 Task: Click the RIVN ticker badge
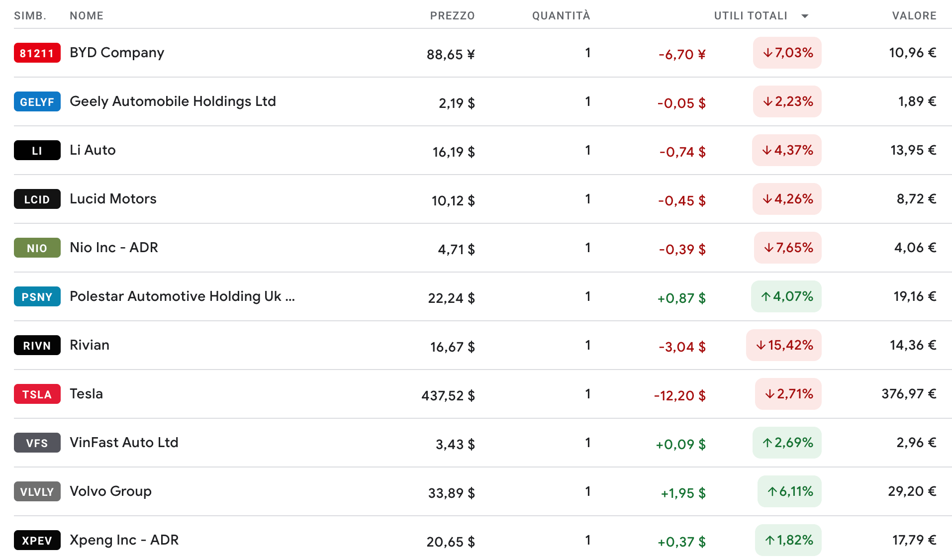(x=37, y=345)
